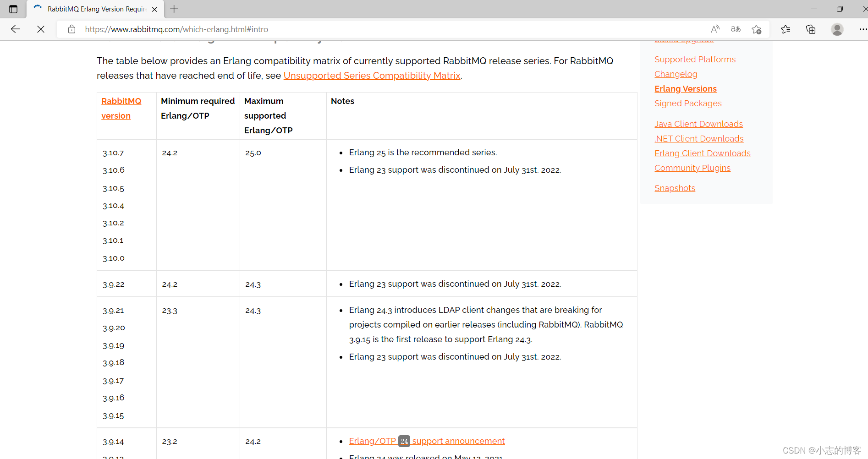Click minimum Erlang value 23.3
Viewport: 868px width, 459px height.
[170, 311]
